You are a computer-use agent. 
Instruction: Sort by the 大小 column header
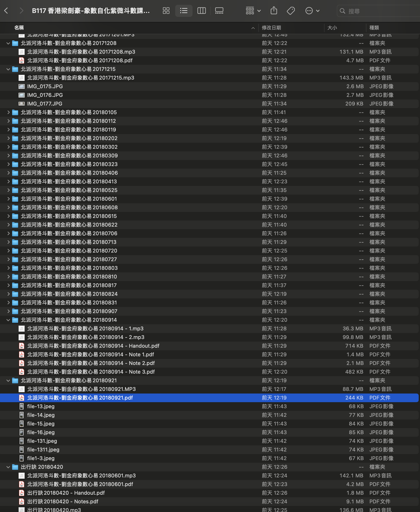[x=332, y=28]
